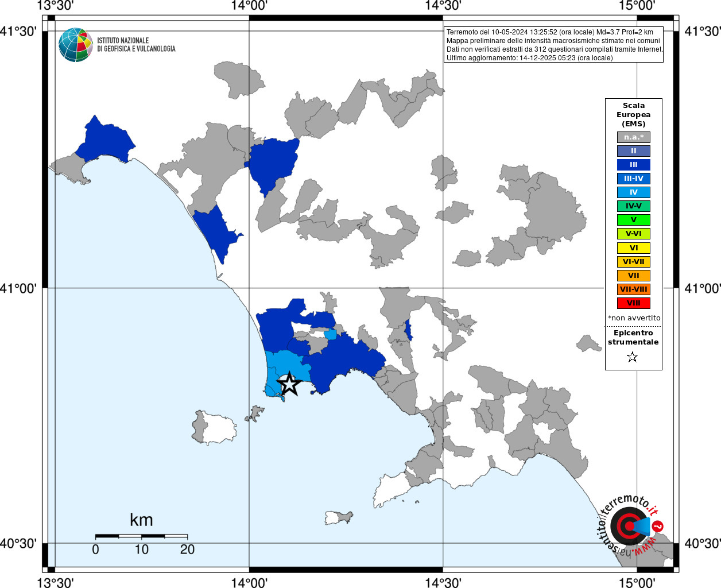Select the II legend swatch
Viewport: 721px width, 588px height.
[x=634, y=151]
